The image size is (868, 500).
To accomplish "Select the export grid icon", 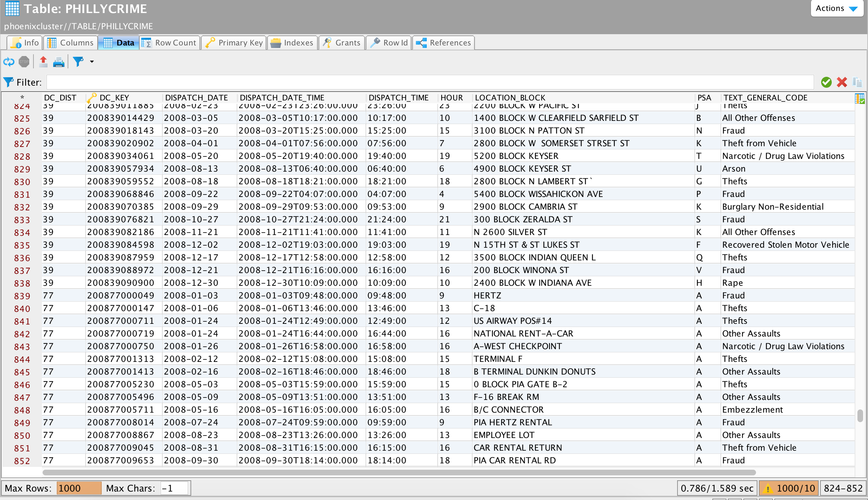I will 43,62.
